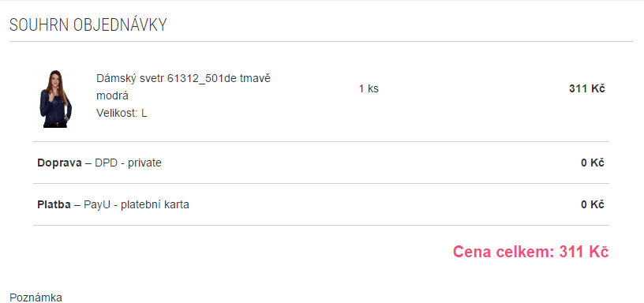
Task: Click the word private in shipping row
Action: point(144,163)
